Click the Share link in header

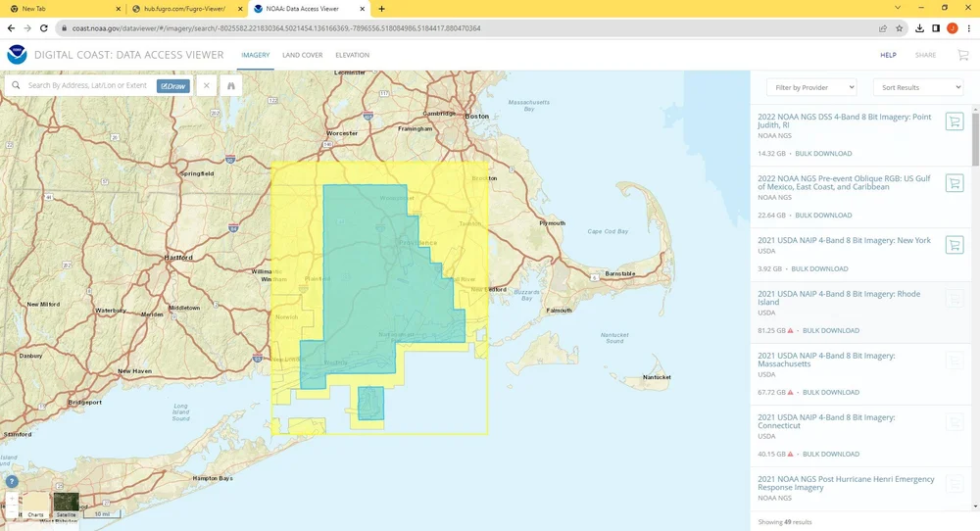tap(926, 55)
